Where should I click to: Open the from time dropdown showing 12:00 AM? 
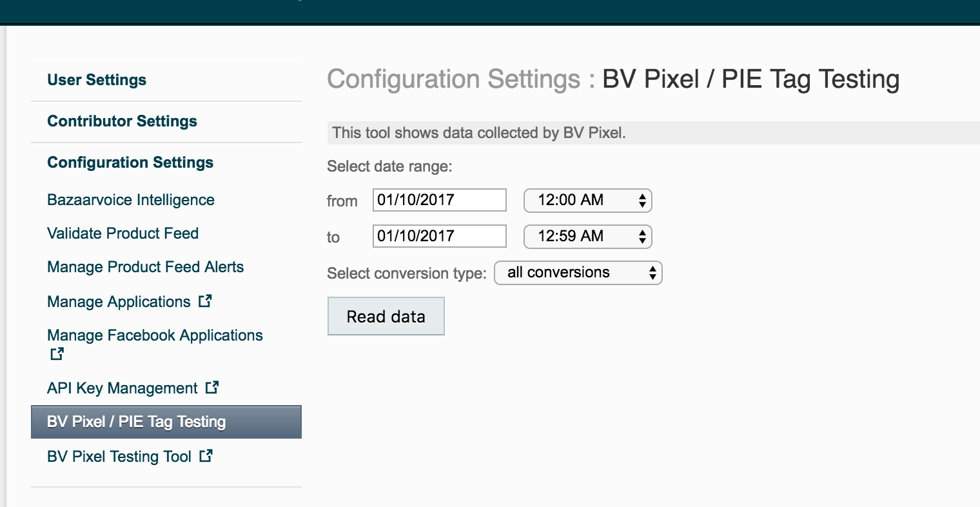(x=587, y=200)
